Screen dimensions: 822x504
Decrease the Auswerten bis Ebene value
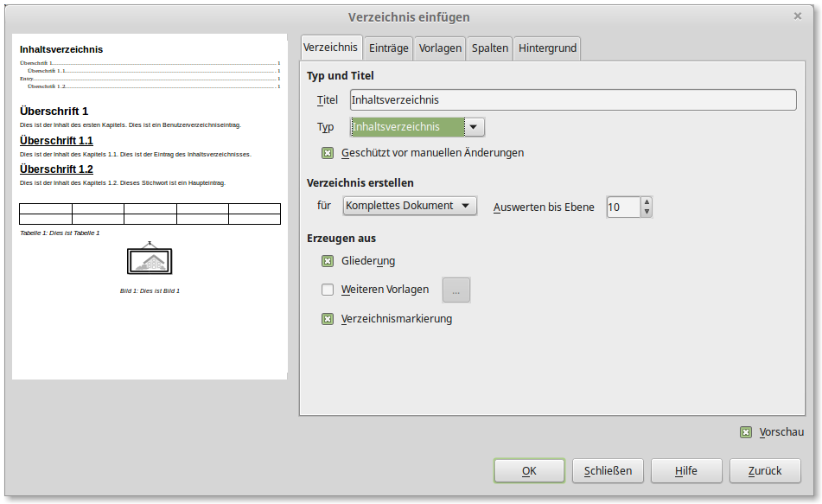pos(647,212)
